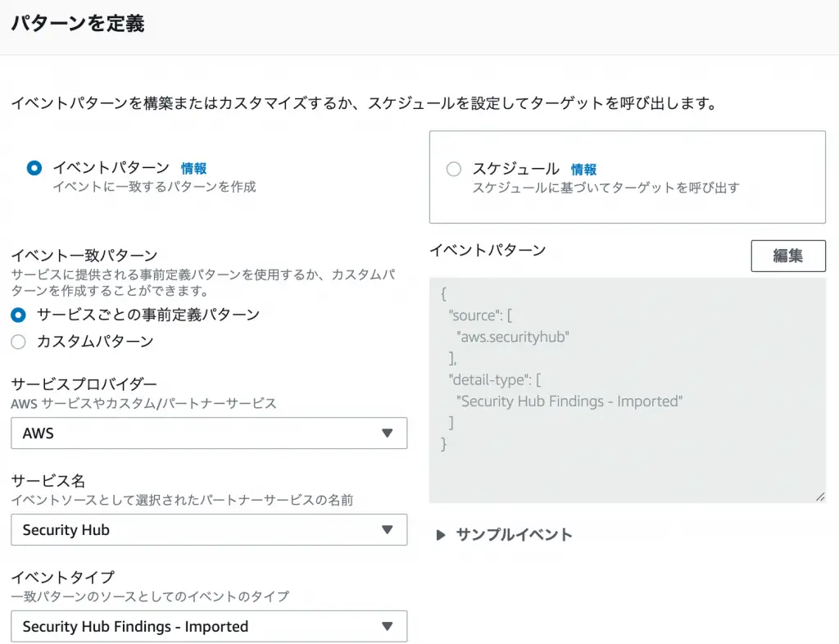Select the イベントパターン radio option
The height and width of the screenshot is (644, 839).
point(34,168)
